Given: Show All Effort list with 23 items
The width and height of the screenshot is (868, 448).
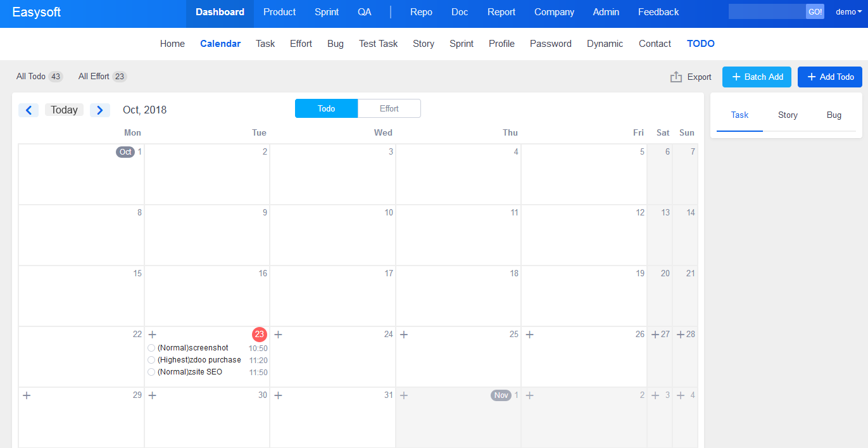Looking at the screenshot, I should 103,77.
